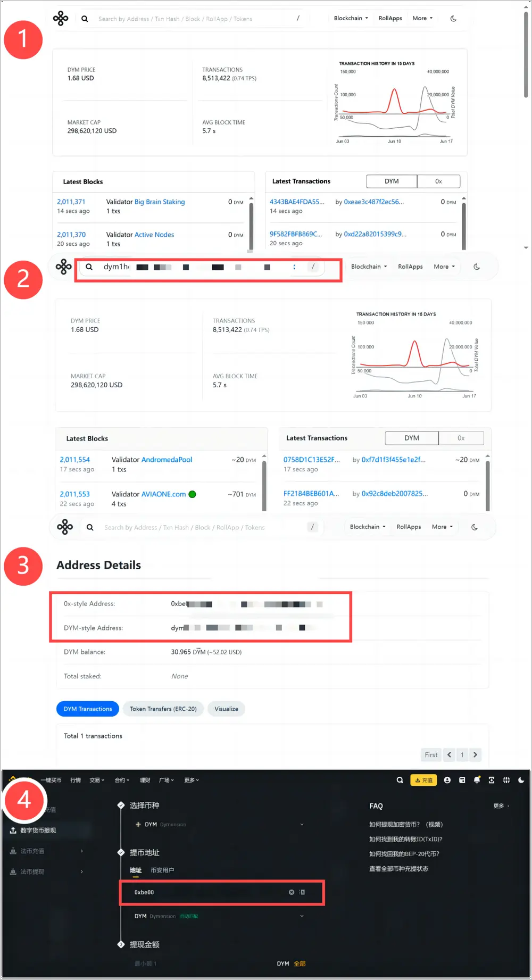Select 0x toggle above transaction 4343BAE4FDA55

pos(438,181)
